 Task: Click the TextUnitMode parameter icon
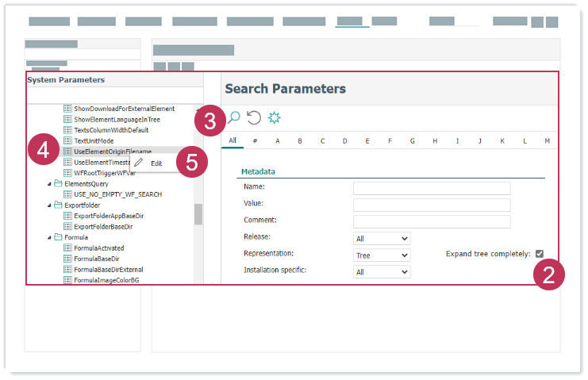[x=67, y=140]
